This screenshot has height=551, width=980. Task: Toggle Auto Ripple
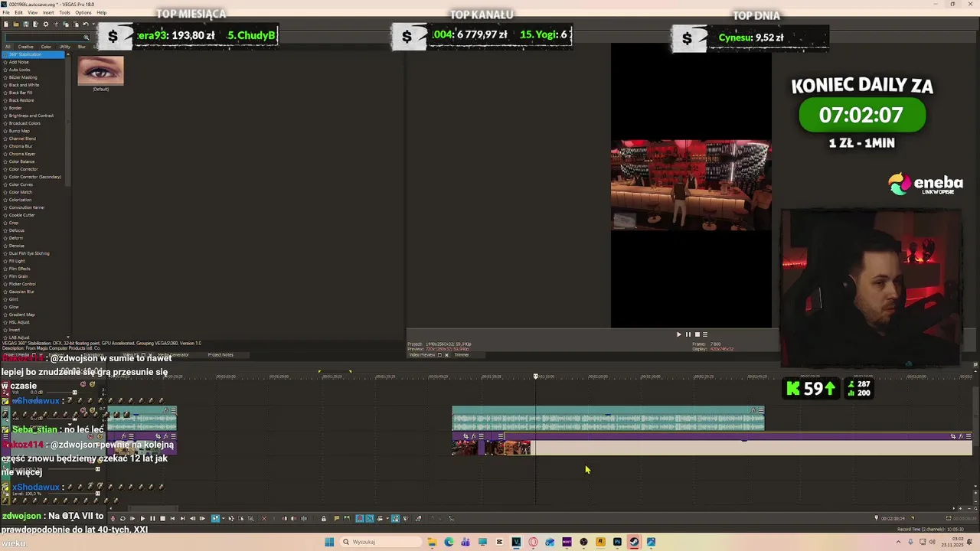point(380,519)
